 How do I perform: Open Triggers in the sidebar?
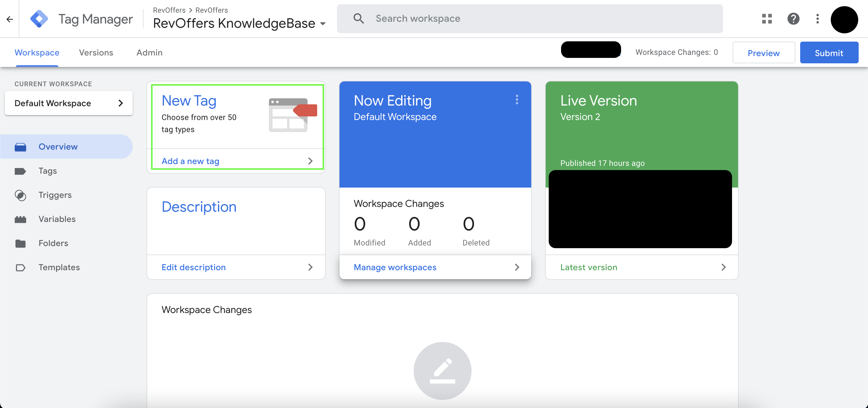66,195
